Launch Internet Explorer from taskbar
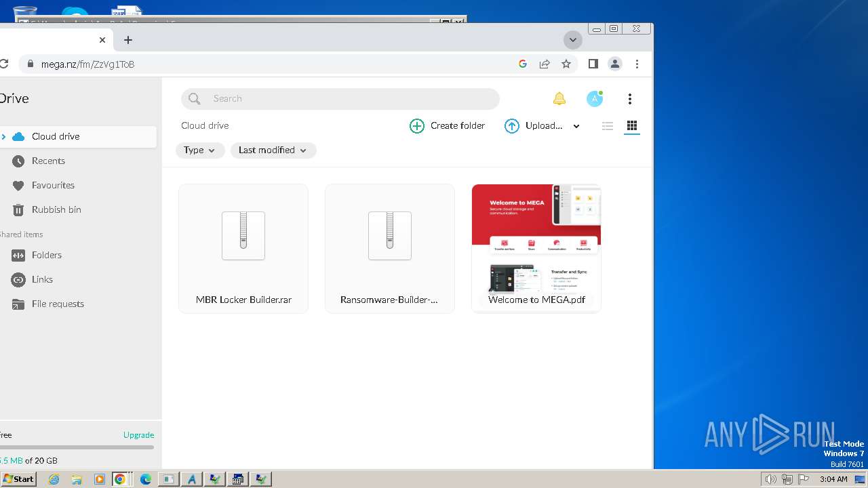The height and width of the screenshot is (488, 868). (54, 479)
